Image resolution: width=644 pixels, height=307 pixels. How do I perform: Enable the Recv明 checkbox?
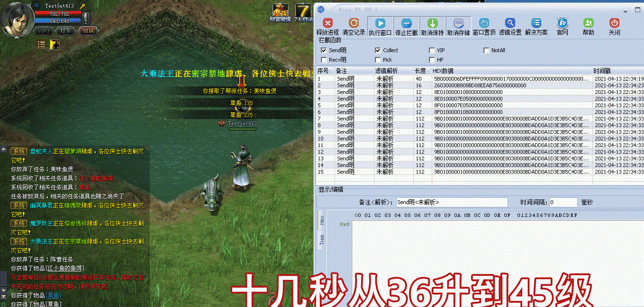(x=324, y=60)
